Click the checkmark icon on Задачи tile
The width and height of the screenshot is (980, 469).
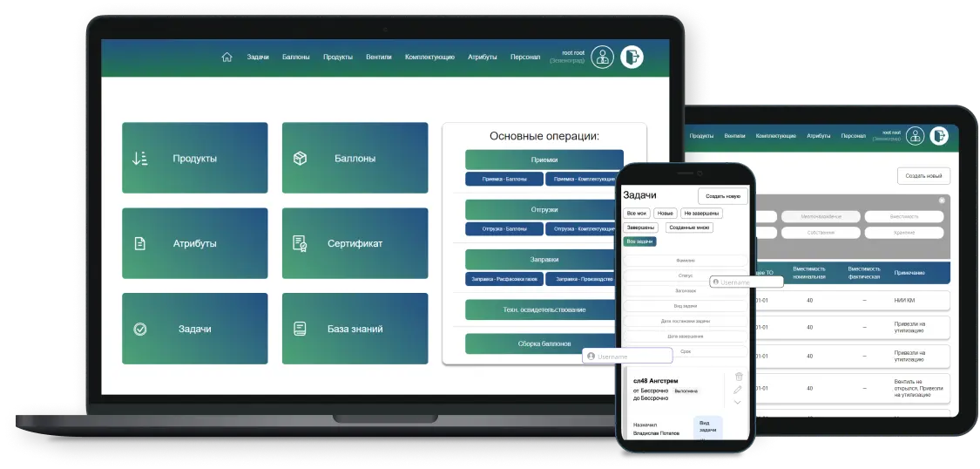pos(139,330)
